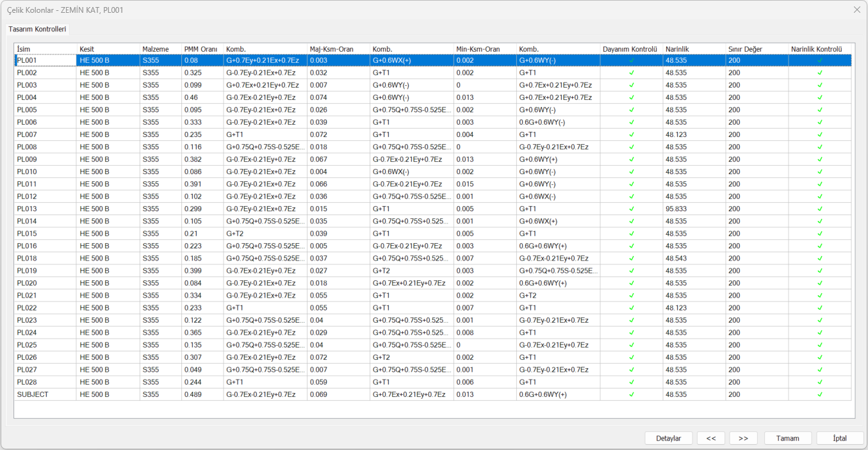Screen dimensions: 868x450
Task: Cancel the dialog with İptal
Action: click(x=839, y=438)
